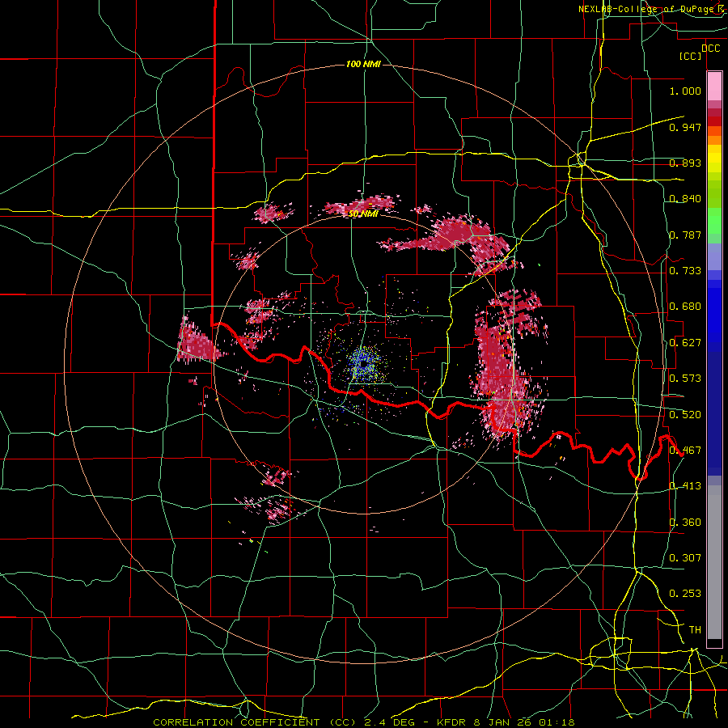Select the 0.307 legend label
Screen dimensions: 728x728
685,558
